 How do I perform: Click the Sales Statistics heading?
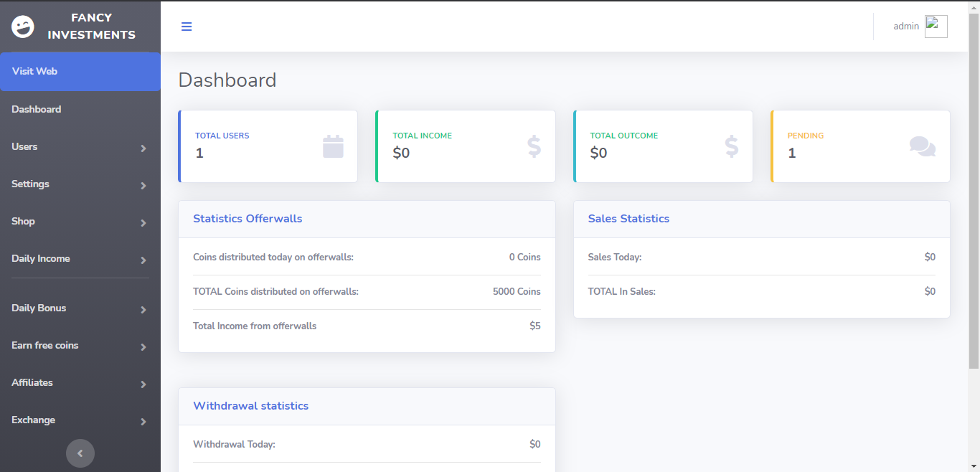click(628, 219)
